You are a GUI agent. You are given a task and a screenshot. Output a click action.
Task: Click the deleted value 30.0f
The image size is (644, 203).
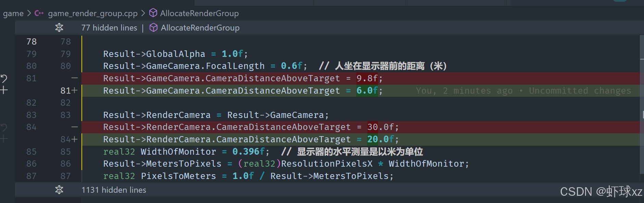380,127
